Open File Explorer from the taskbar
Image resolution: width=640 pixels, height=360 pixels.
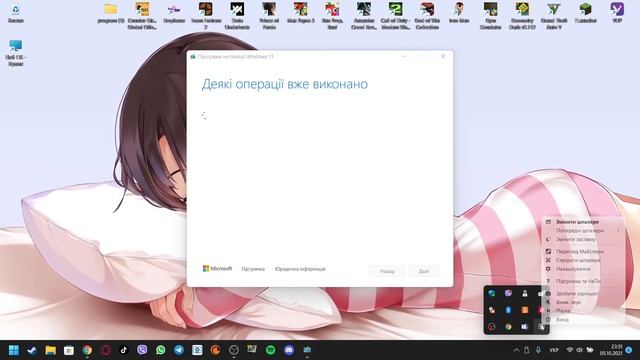point(51,350)
